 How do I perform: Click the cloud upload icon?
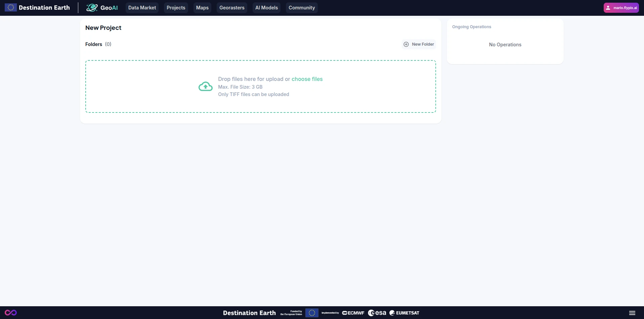pyautogui.click(x=205, y=87)
